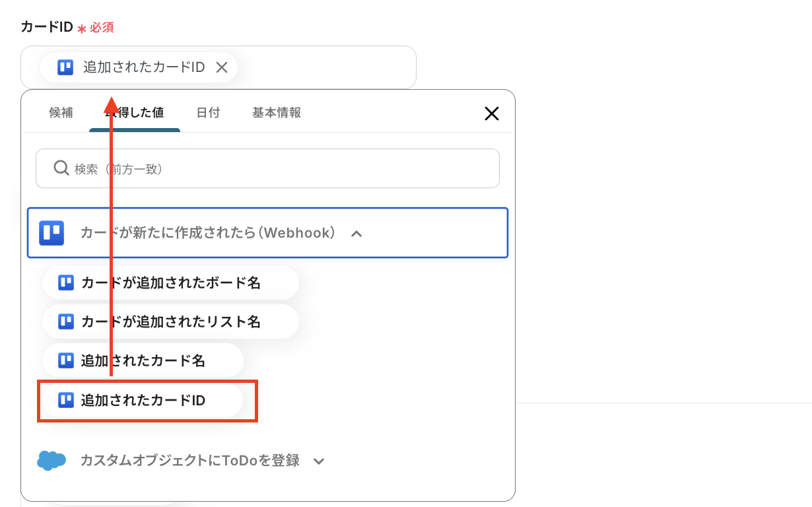Switch to the 基本情報 tab
The width and height of the screenshot is (812, 507).
[x=275, y=112]
